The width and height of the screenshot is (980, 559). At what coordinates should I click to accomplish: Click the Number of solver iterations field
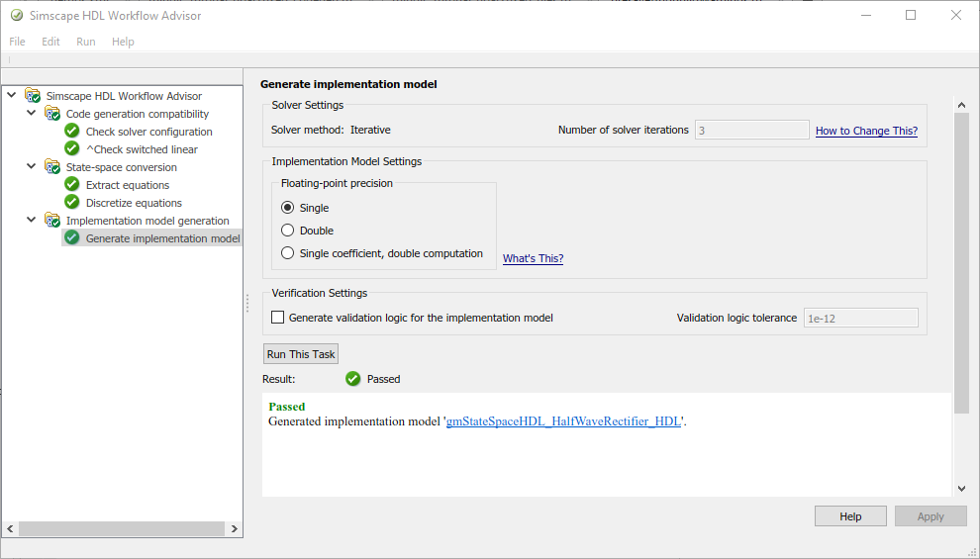[752, 131]
